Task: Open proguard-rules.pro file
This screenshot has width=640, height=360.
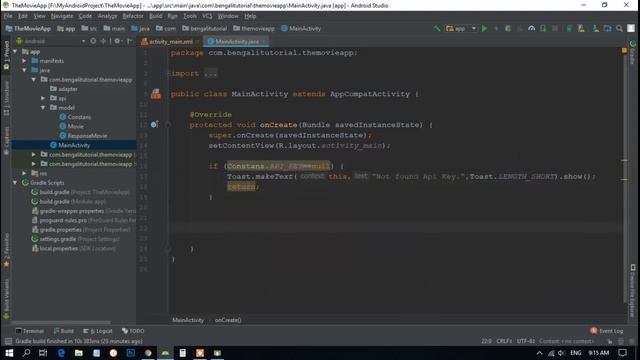Action: (84, 220)
